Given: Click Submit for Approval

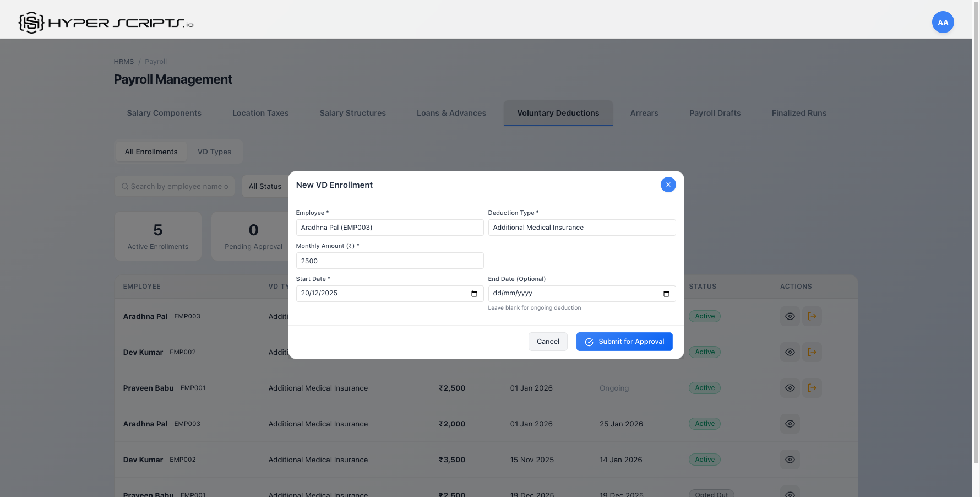Looking at the screenshot, I should [x=624, y=341].
